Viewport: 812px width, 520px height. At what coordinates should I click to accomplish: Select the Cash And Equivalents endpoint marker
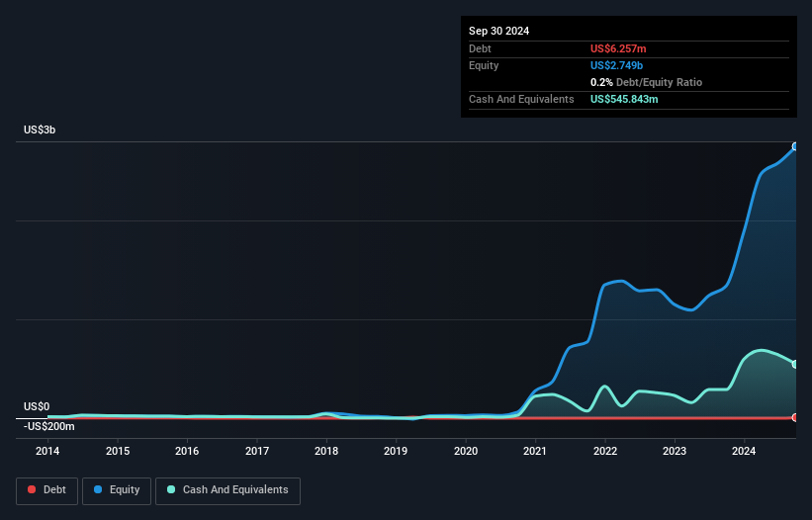[795, 364]
